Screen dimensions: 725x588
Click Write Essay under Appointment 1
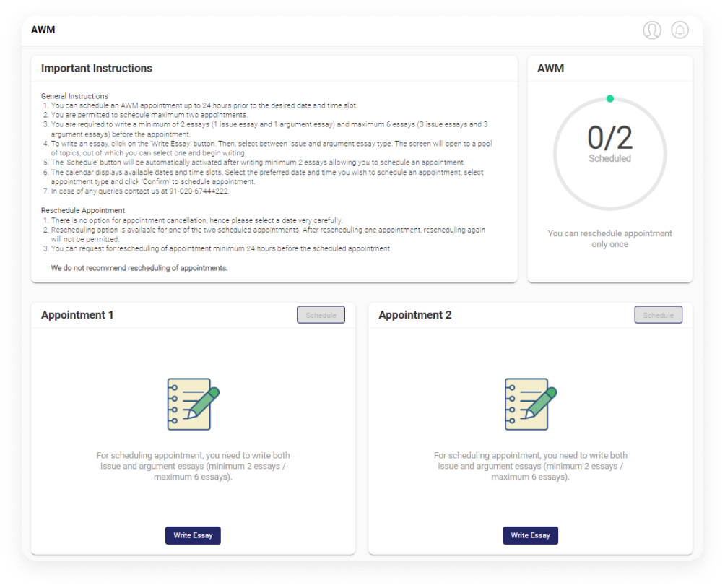point(192,535)
